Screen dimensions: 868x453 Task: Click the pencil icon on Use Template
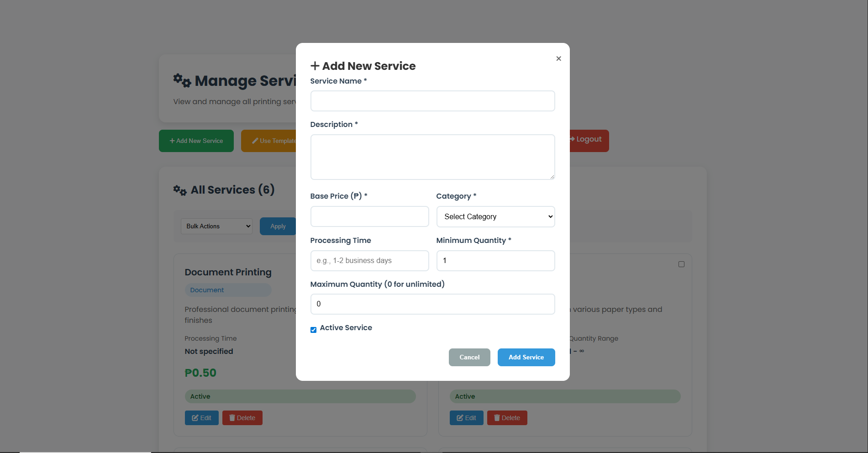(x=255, y=141)
